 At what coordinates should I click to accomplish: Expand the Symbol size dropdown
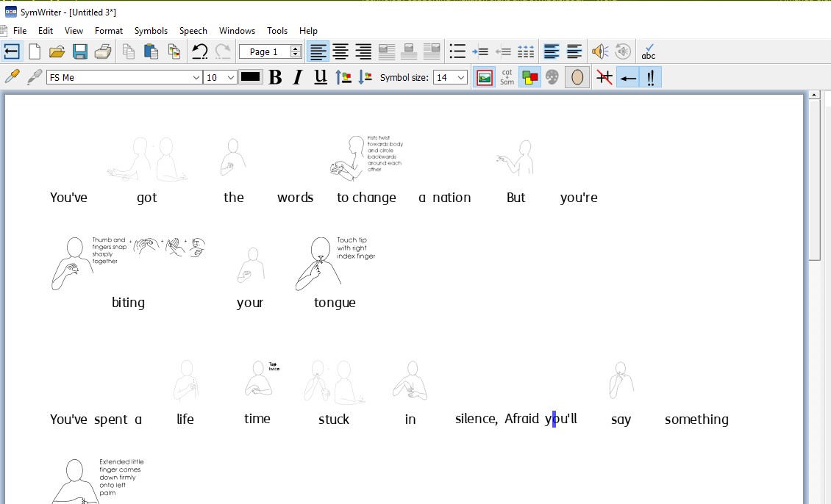click(x=461, y=78)
